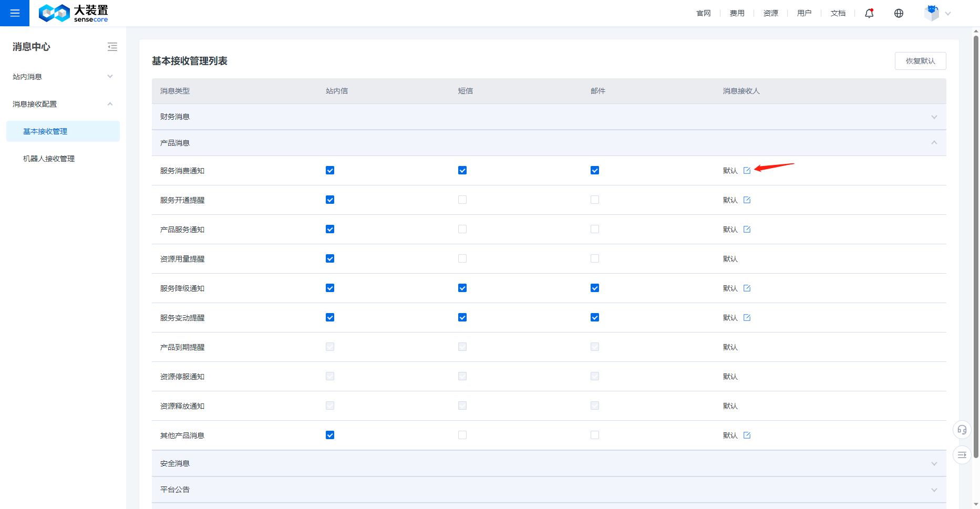
Task: Click the user avatar icon
Action: (x=932, y=13)
